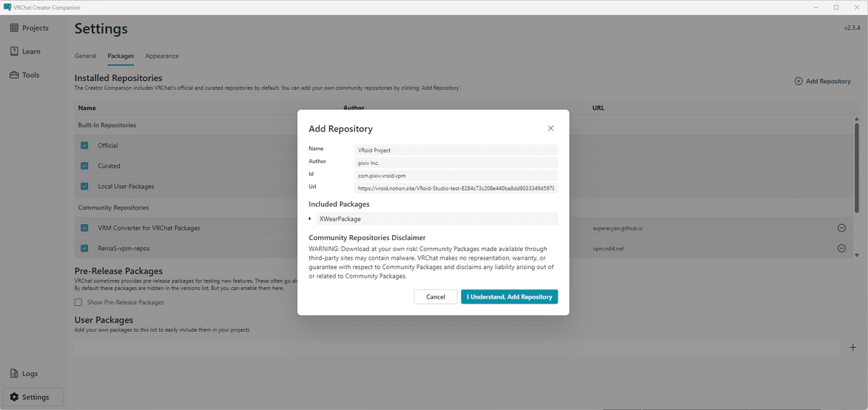Add a user package with plus icon
Screen dimensions: 868x410
click(x=852, y=347)
